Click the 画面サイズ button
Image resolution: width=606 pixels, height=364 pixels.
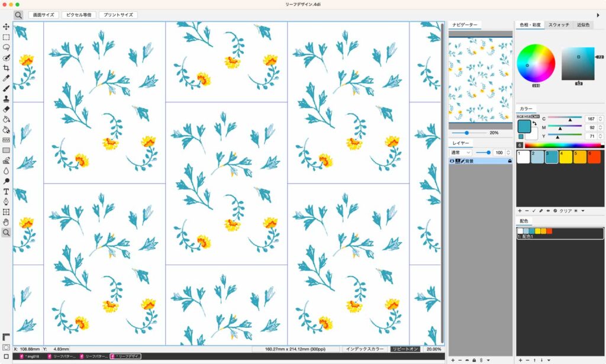43,15
